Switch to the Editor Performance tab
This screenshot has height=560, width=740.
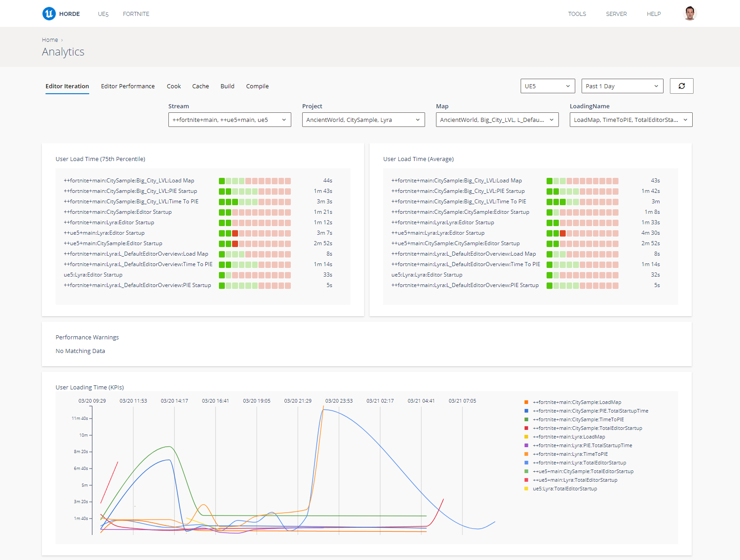127,86
